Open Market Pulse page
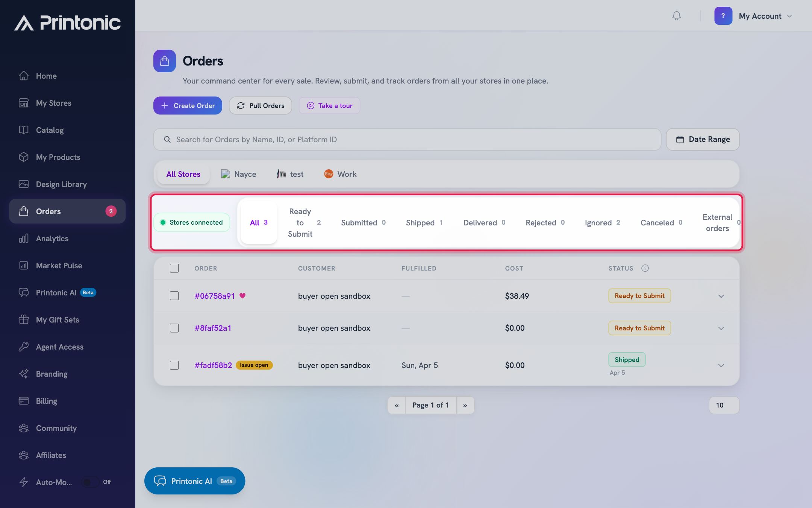This screenshot has width=812, height=508. pyautogui.click(x=67, y=265)
